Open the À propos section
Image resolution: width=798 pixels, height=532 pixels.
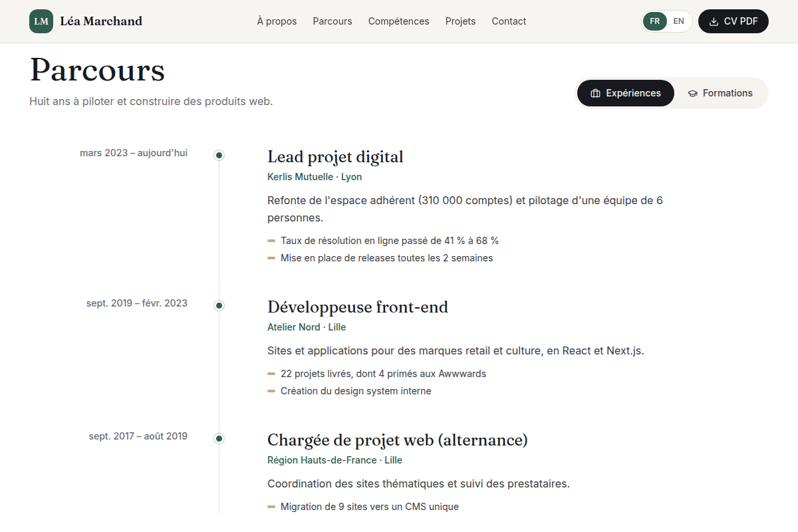(277, 21)
